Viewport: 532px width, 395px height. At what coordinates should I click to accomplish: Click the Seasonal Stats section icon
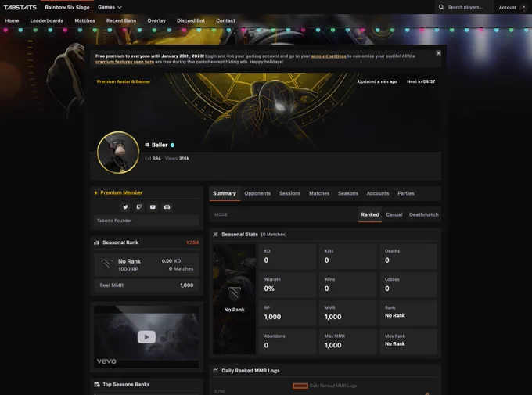pyautogui.click(x=215, y=235)
